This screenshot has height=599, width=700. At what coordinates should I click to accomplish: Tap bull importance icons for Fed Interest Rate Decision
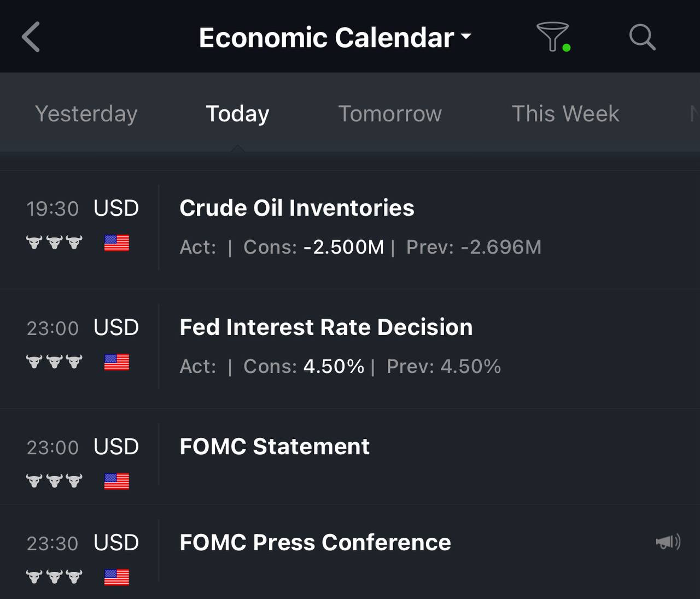[x=54, y=362]
